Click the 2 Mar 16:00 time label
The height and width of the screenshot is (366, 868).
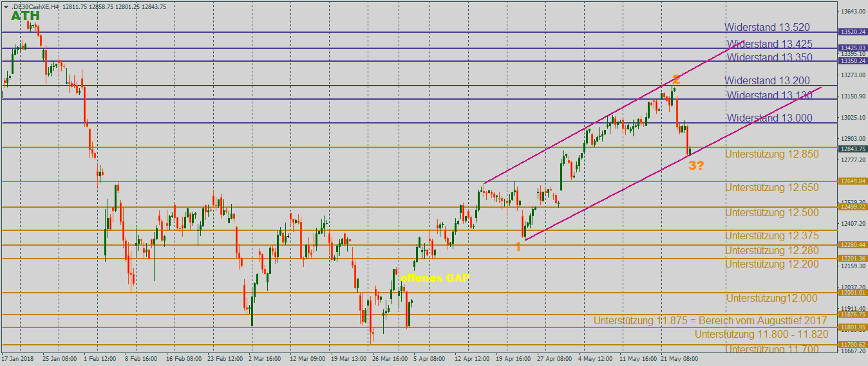point(264,359)
